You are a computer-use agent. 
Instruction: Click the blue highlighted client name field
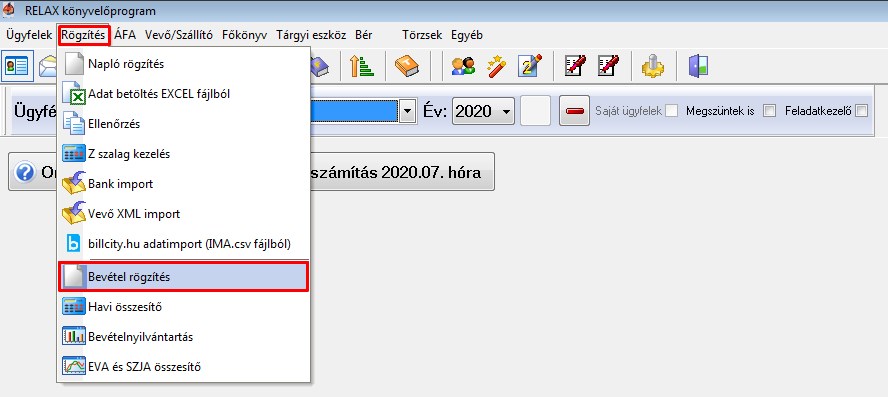[355, 111]
